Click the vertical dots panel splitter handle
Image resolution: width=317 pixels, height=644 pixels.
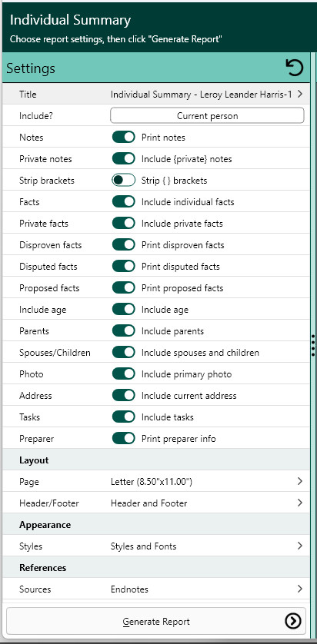pos(313,345)
